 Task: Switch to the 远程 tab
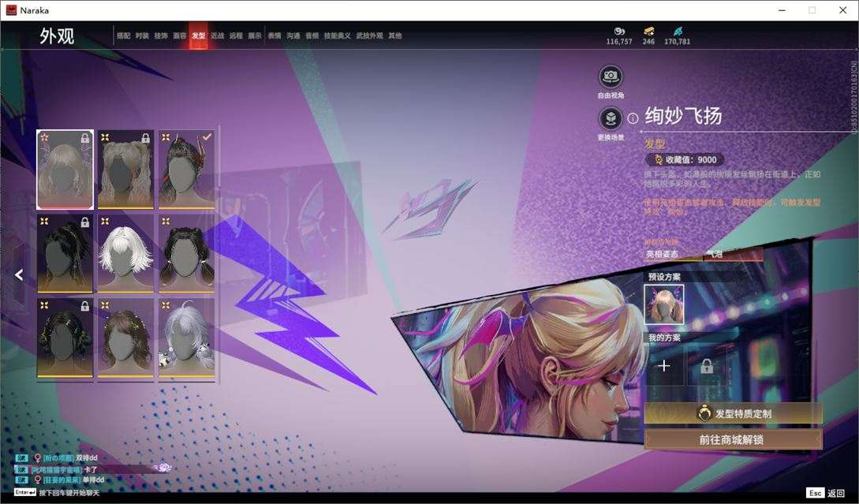[236, 35]
